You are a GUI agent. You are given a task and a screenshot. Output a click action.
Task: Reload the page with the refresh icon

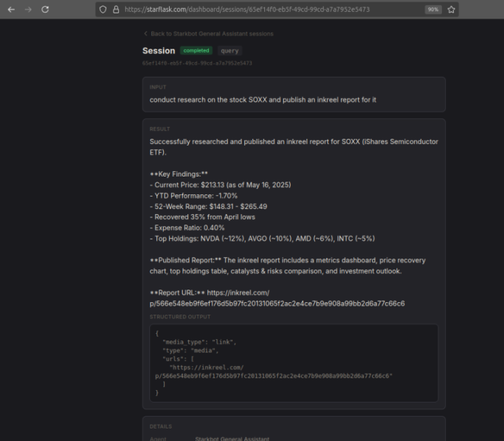pyautogui.click(x=45, y=10)
